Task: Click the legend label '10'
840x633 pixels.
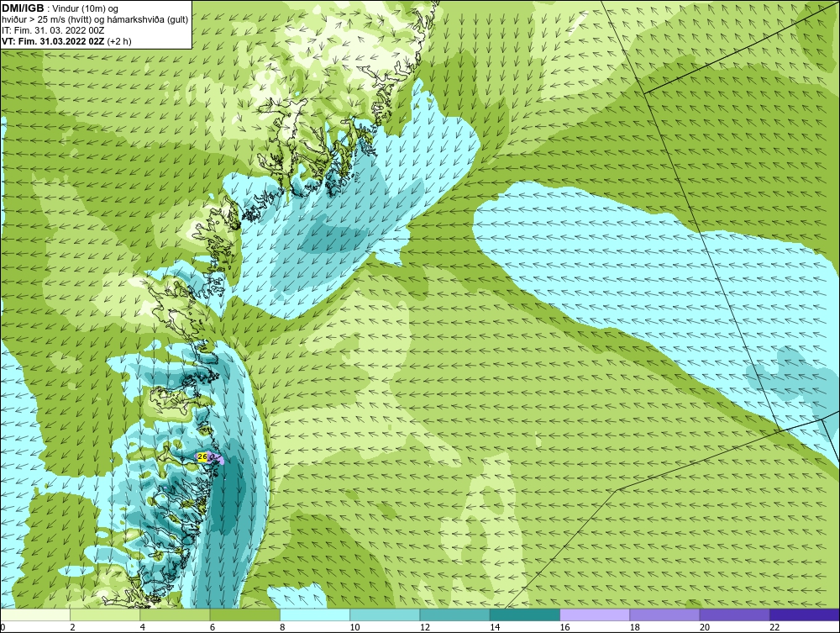Action: pos(355,628)
